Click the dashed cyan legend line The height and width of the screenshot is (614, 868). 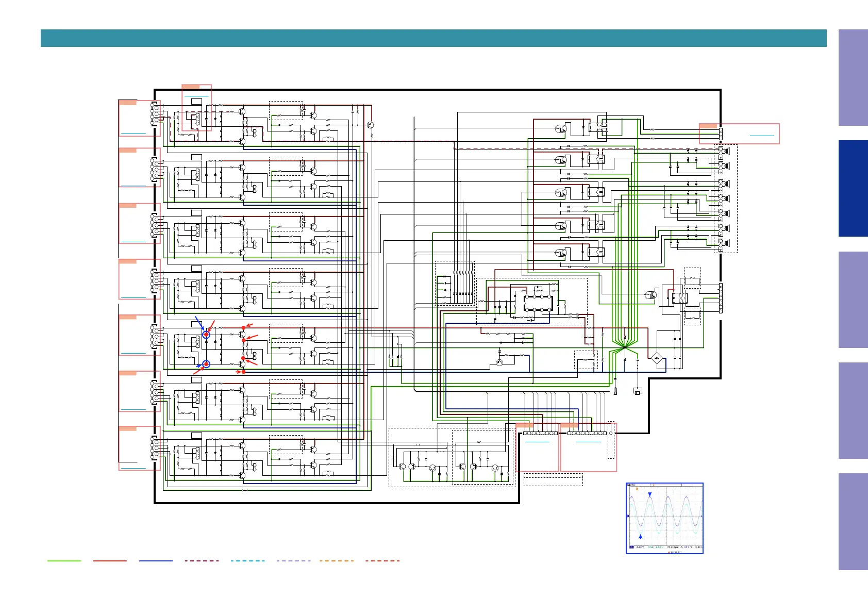point(247,561)
